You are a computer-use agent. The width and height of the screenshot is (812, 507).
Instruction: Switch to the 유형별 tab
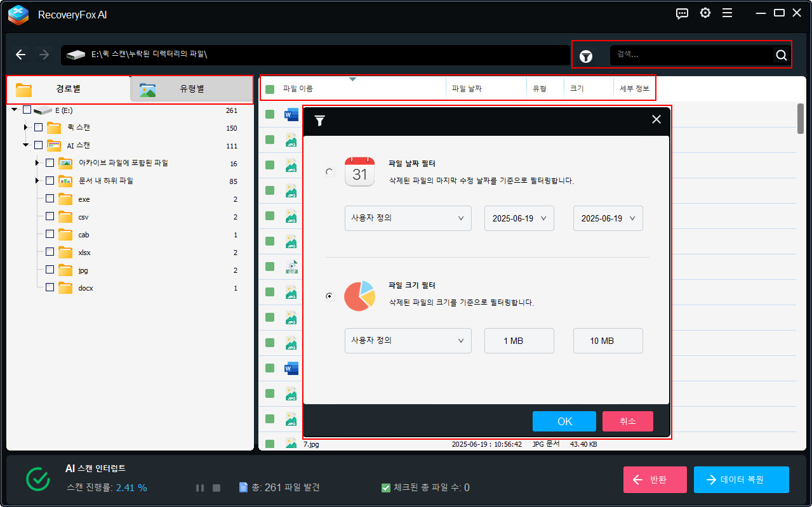click(x=191, y=89)
